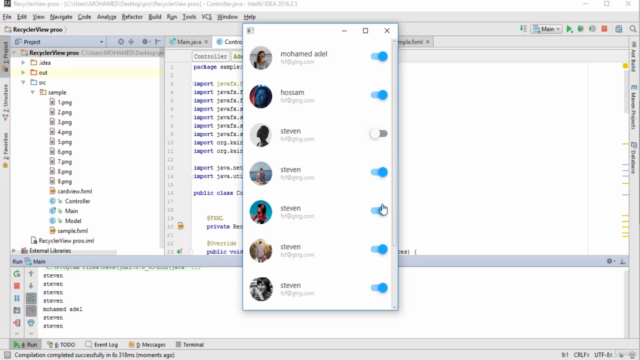Toggle the switch beside the backpacker avatar steven
The width and height of the screenshot is (640, 360).
[379, 172]
